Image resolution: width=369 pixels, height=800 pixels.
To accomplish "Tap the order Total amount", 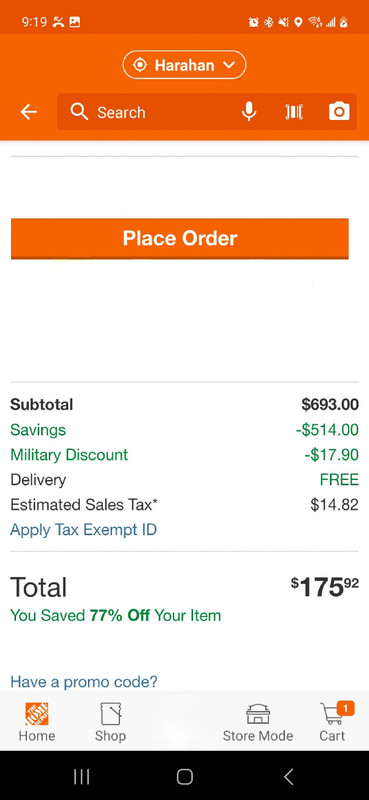I will pyautogui.click(x=325, y=587).
